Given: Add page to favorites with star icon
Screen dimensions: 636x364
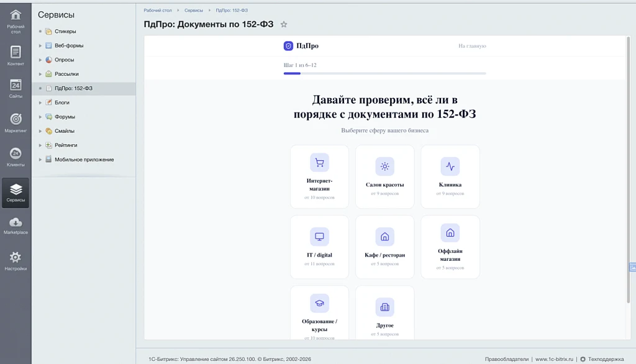Looking at the screenshot, I should point(284,24).
